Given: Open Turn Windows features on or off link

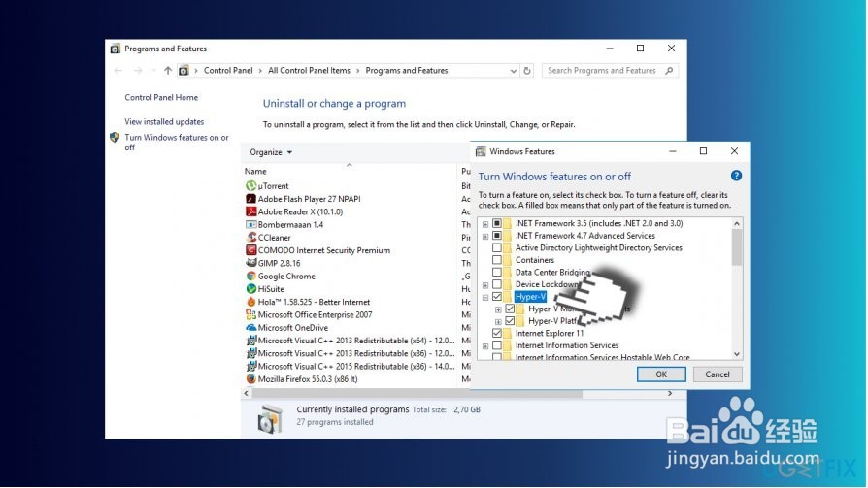Looking at the screenshot, I should coord(176,143).
